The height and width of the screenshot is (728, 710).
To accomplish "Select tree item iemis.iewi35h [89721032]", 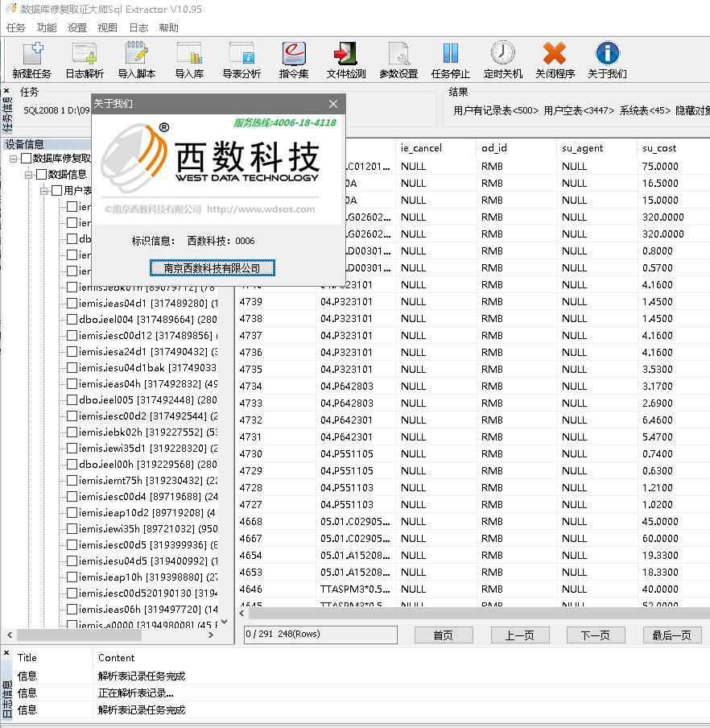I will [148, 529].
